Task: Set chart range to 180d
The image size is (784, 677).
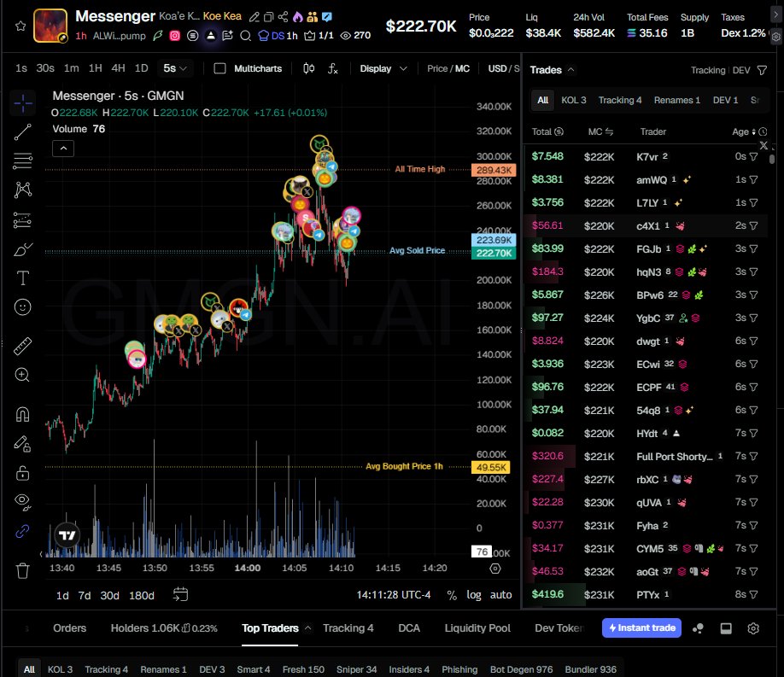Action: tap(142, 596)
